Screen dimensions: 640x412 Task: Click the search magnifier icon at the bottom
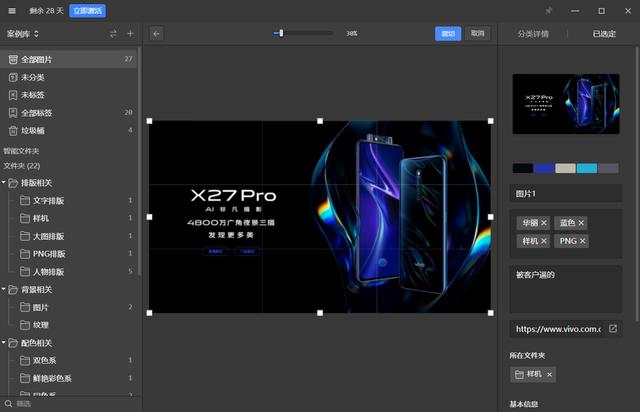click(x=8, y=404)
